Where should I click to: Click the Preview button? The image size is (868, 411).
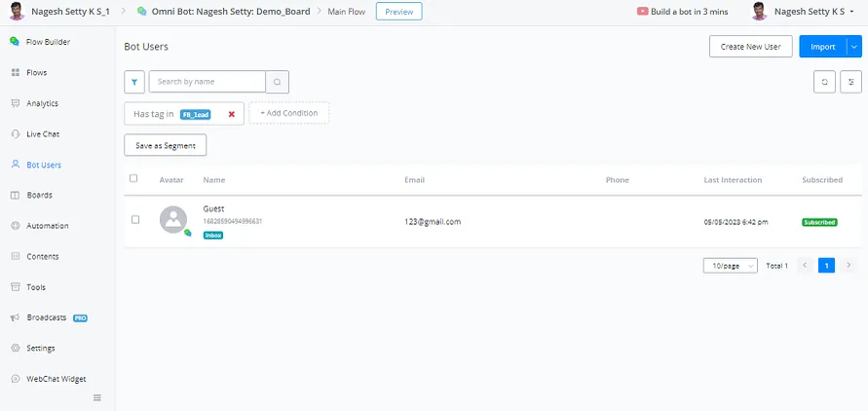pyautogui.click(x=399, y=11)
